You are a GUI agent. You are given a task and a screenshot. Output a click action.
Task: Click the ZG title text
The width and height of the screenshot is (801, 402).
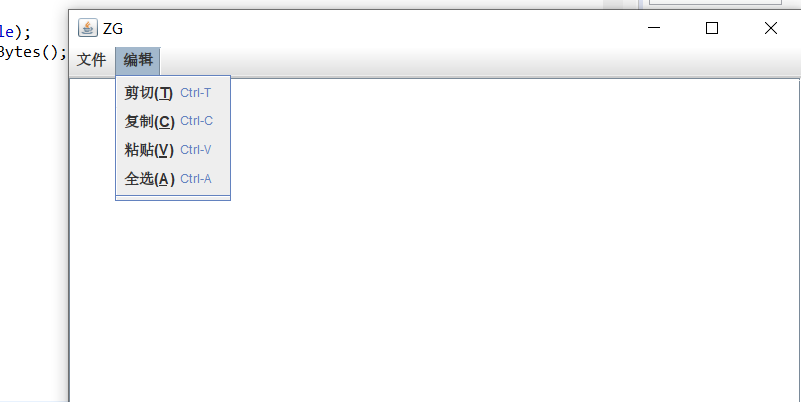113,29
